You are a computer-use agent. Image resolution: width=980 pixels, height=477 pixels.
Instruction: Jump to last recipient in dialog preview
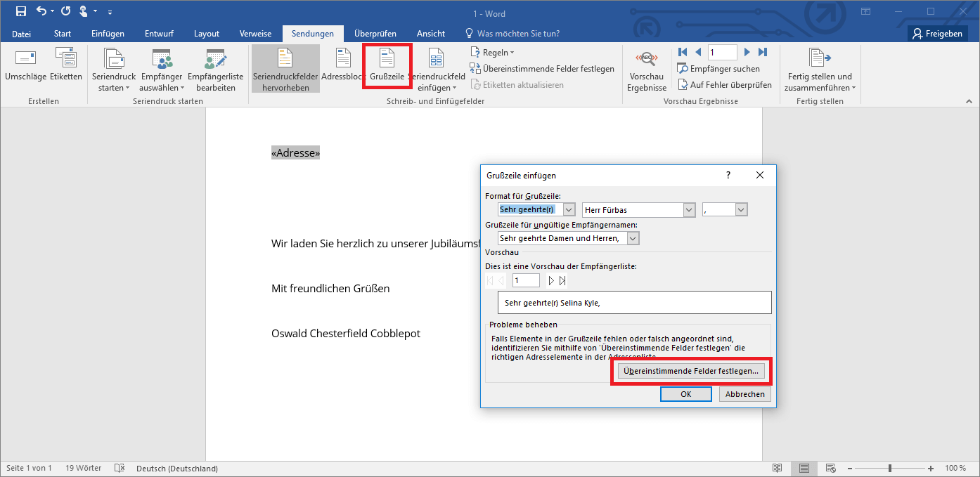(x=562, y=280)
